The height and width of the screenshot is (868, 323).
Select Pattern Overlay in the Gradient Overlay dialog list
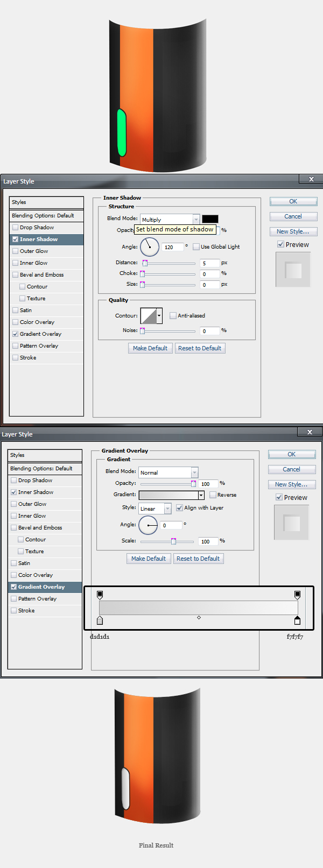[x=37, y=599]
